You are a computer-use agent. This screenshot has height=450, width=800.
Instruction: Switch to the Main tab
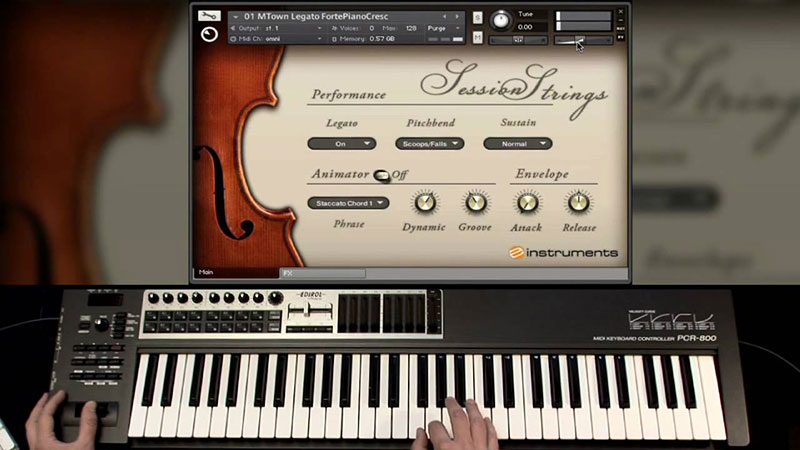pos(236,272)
